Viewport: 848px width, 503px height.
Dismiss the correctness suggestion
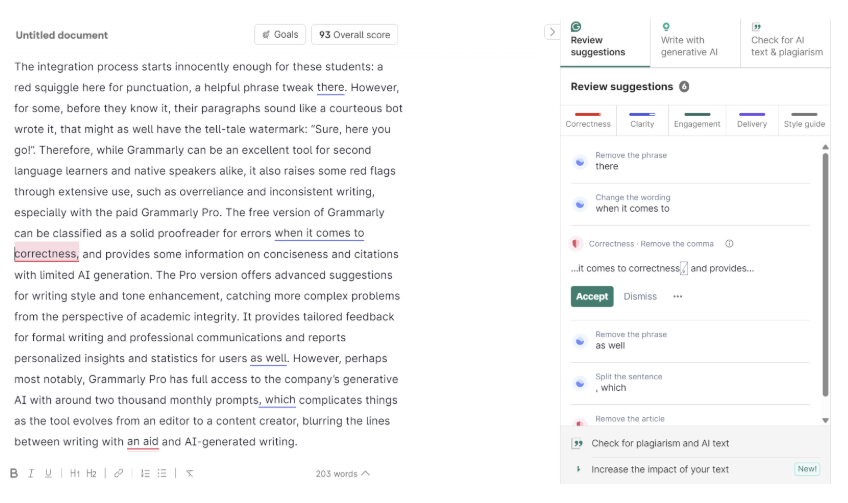point(640,296)
